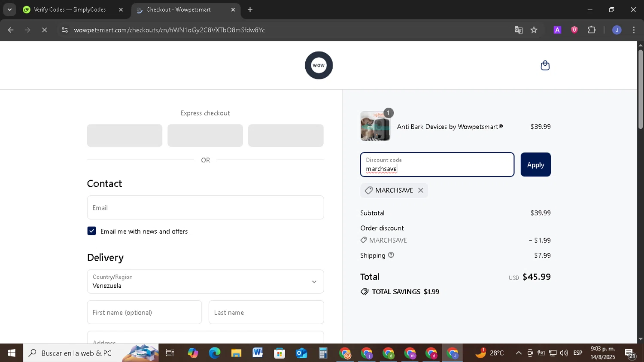The image size is (644, 362).
Task: Click the address bar URL
Action: pyautogui.click(x=170, y=30)
